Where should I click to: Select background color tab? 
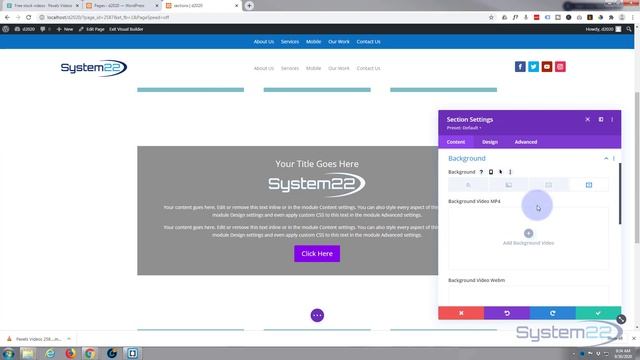tap(468, 185)
